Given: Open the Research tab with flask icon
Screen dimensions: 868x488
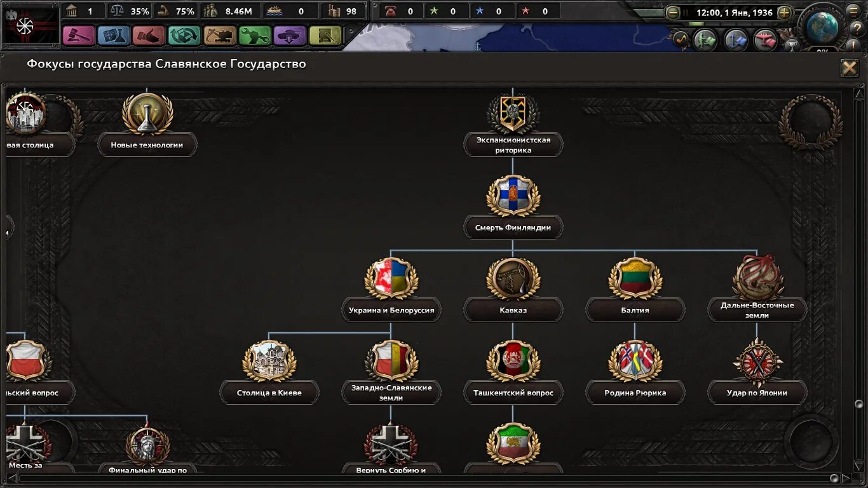Looking at the screenshot, I should pos(114,36).
